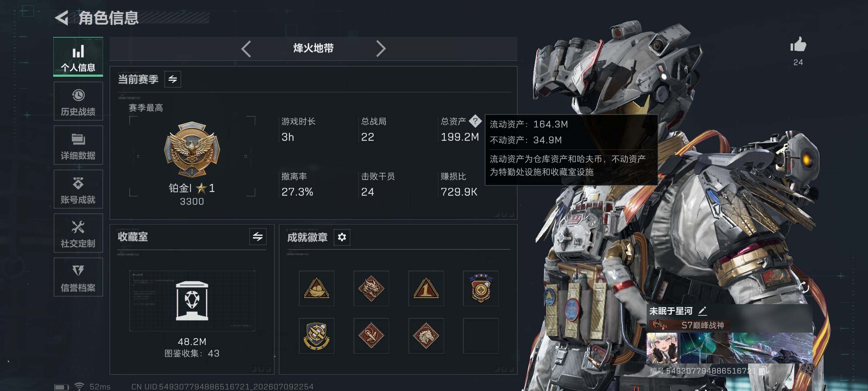Go to the 账号成就 section
Screen dimensions: 868x391
78,189
